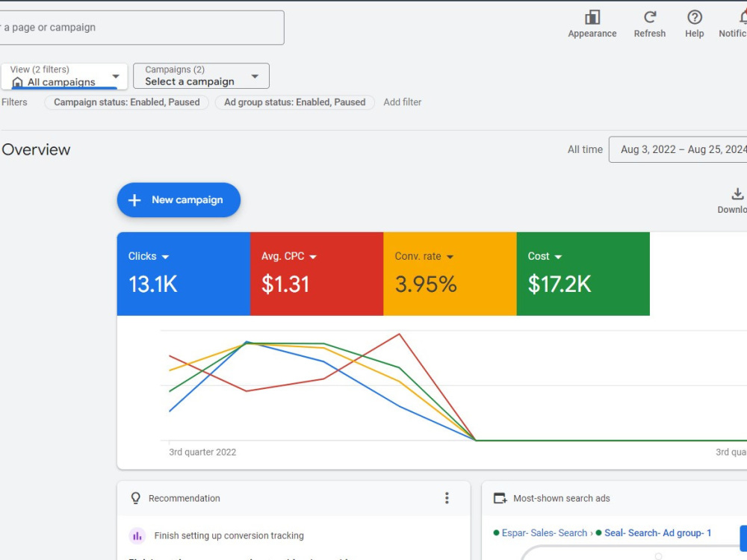The image size is (747, 560).
Task: Click the Refresh icon
Action: [x=650, y=18]
